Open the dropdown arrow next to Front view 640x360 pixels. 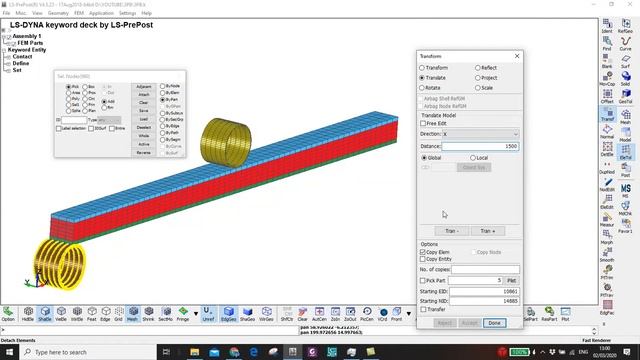tap(409, 313)
